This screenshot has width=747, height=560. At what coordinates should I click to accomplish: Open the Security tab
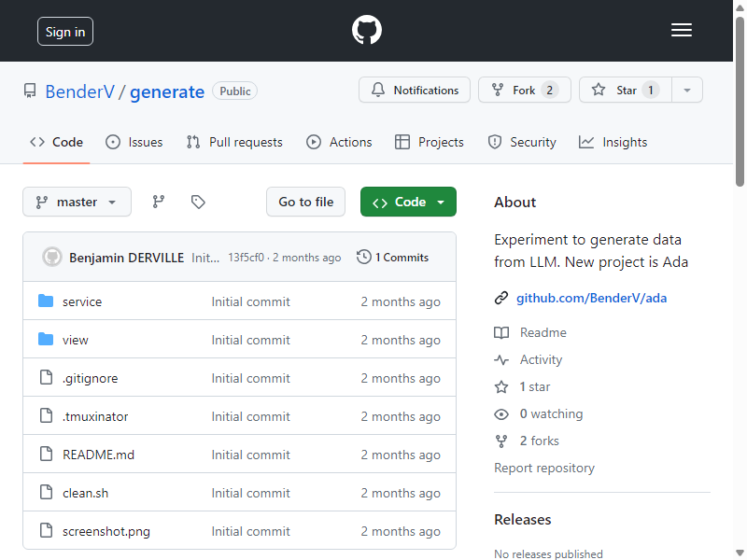(x=522, y=142)
